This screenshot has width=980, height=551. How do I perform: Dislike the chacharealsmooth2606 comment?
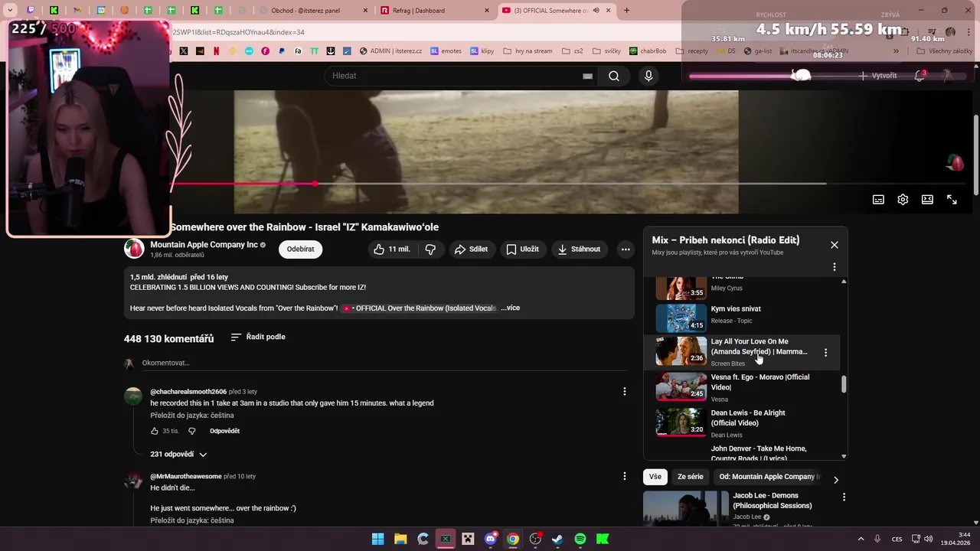point(192,431)
